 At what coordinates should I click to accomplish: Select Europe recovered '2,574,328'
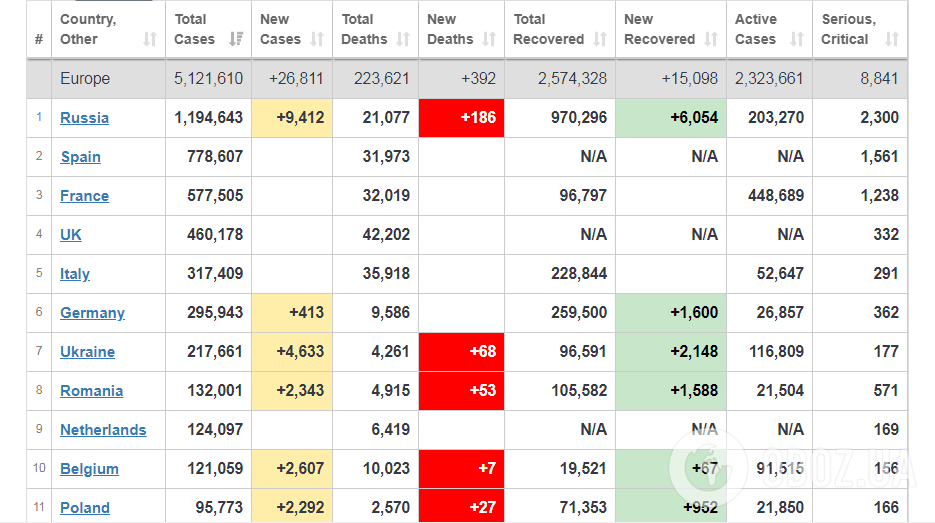click(x=572, y=79)
